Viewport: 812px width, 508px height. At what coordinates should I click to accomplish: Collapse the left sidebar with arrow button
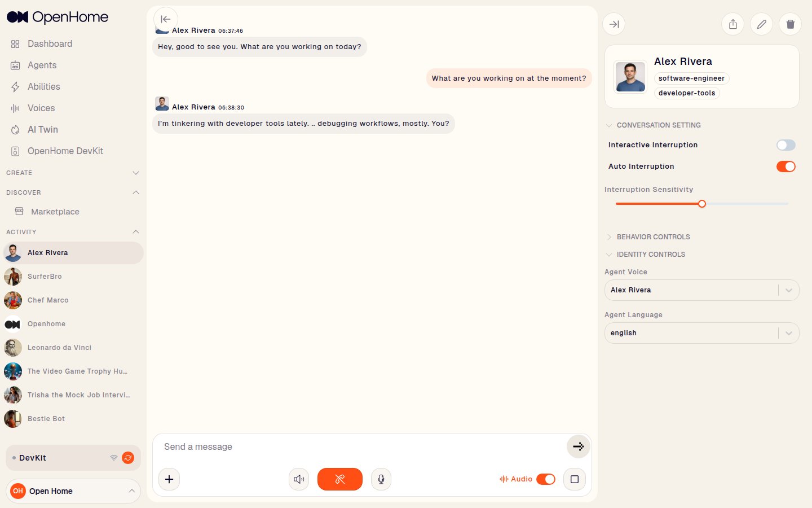coord(166,19)
